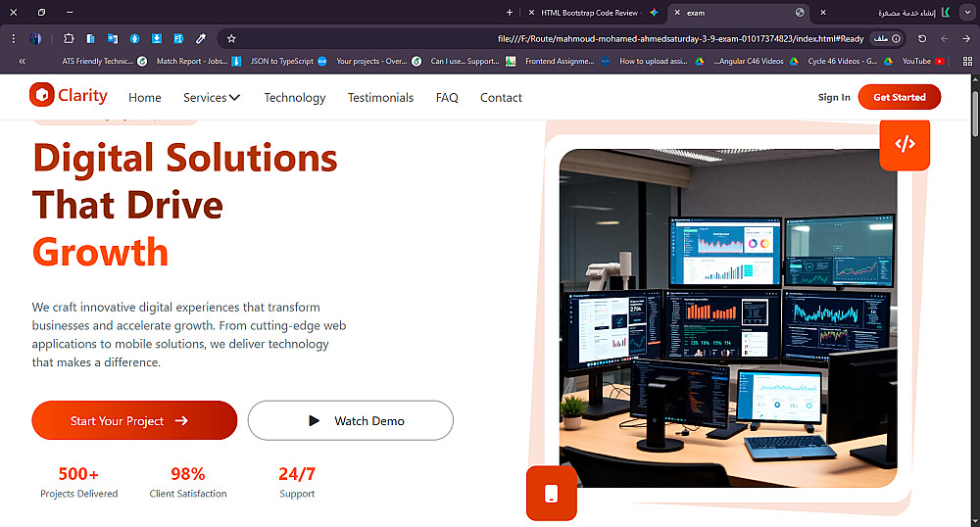Click the 'Digital Solutions' heading line

(x=185, y=158)
